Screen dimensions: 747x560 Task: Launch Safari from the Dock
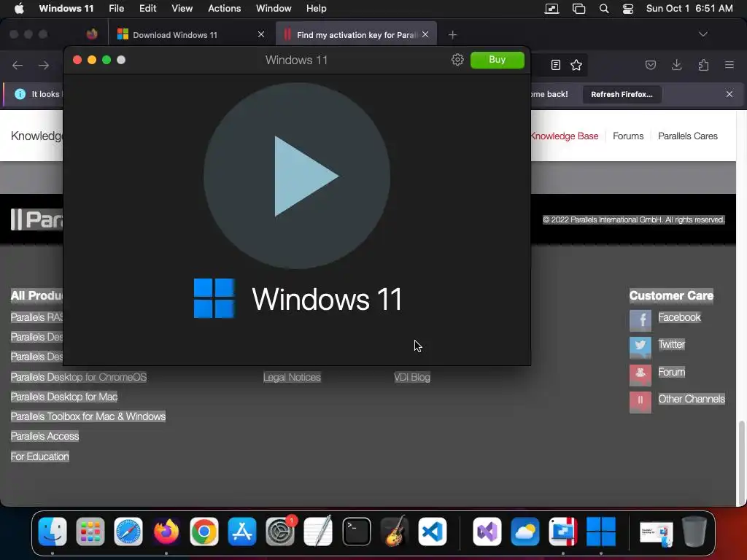click(128, 532)
